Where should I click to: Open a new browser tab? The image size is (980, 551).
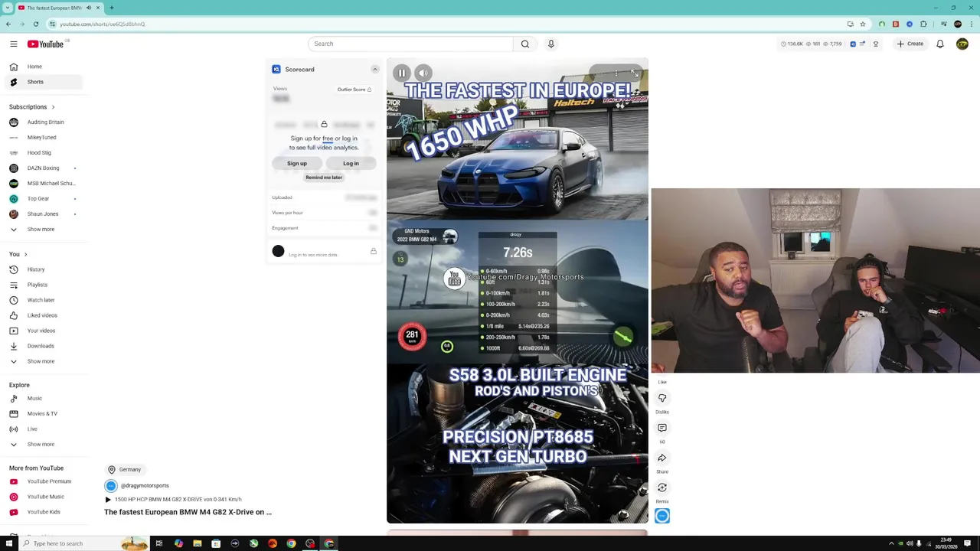click(112, 8)
